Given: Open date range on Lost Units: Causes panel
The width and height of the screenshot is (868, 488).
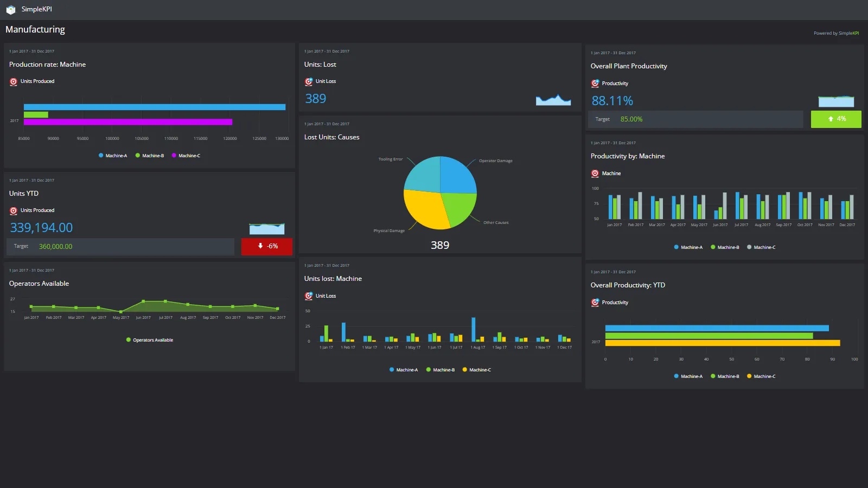Looking at the screenshot, I should [327, 124].
